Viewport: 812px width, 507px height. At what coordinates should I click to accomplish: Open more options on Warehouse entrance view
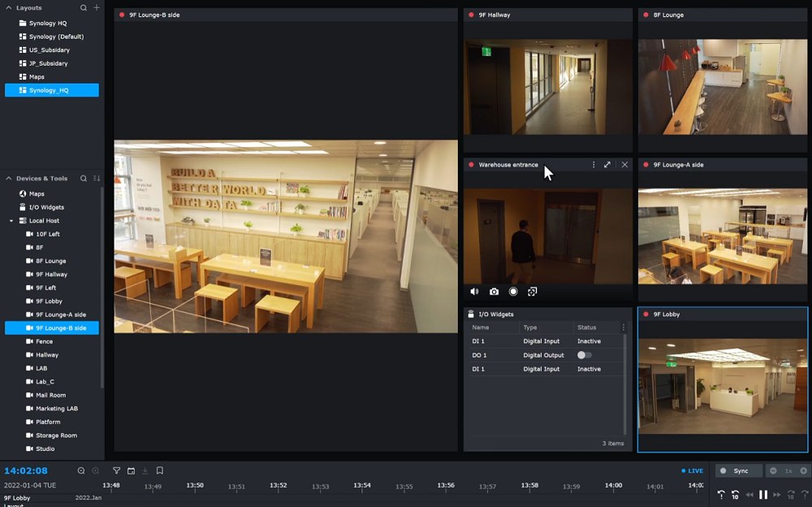[x=594, y=165]
